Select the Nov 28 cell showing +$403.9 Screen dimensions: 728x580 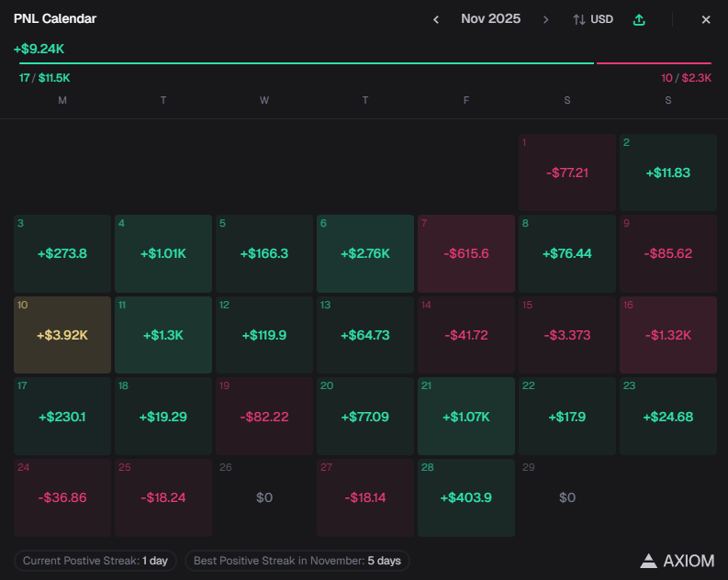[x=466, y=497]
